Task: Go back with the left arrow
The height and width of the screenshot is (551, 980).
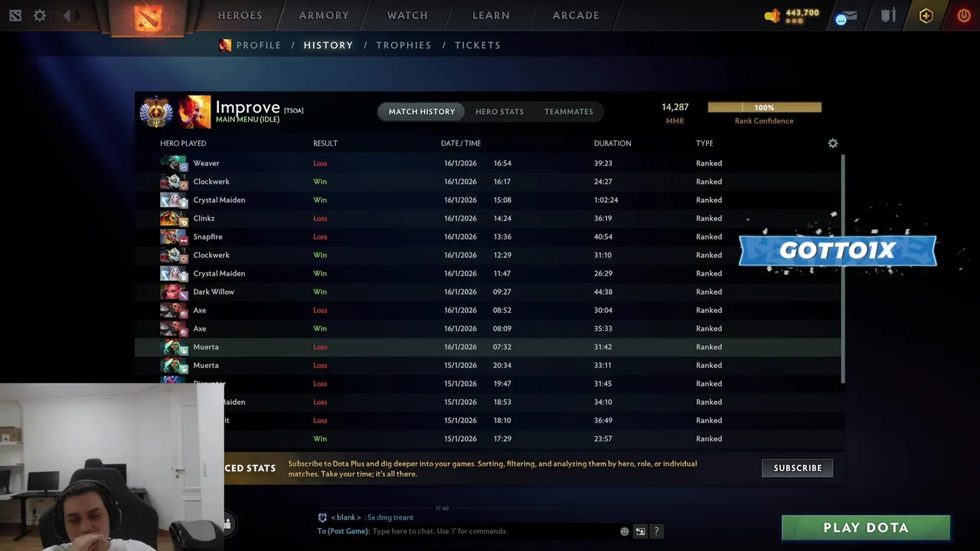Action: coord(67,15)
